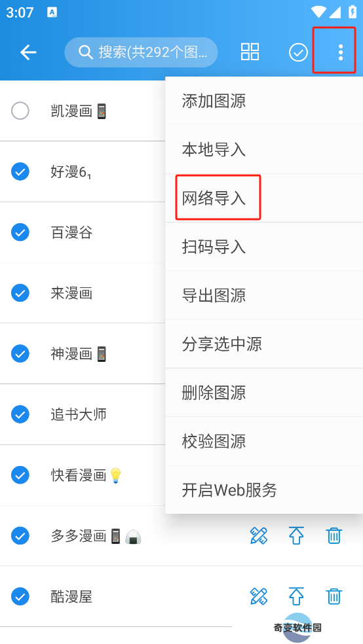Screen dimensions: 363x644
Task: Tap the 搜索 source search field
Action: [141, 52]
